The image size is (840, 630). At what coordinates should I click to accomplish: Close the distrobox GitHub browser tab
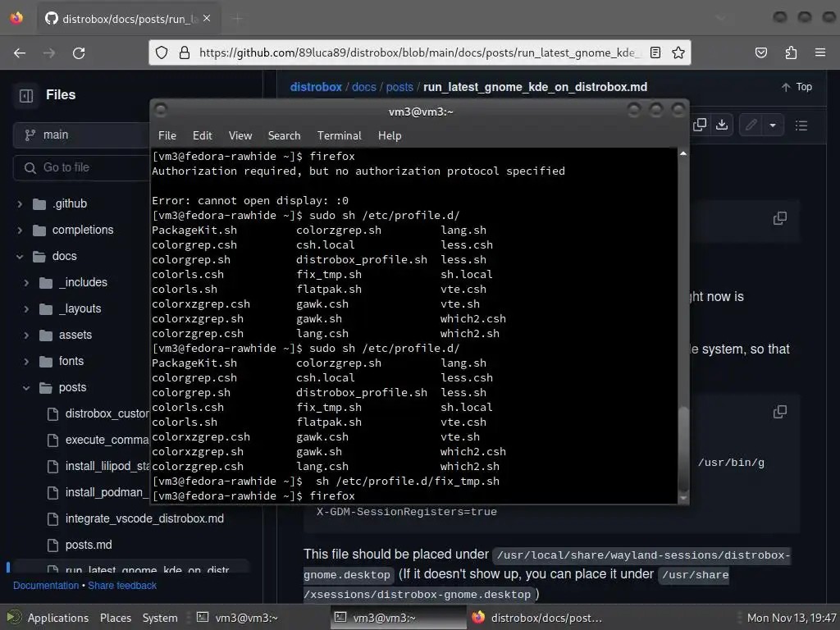(x=207, y=18)
